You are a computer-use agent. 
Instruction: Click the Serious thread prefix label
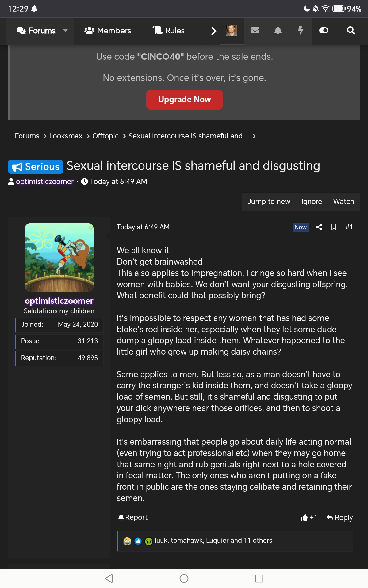(x=36, y=167)
